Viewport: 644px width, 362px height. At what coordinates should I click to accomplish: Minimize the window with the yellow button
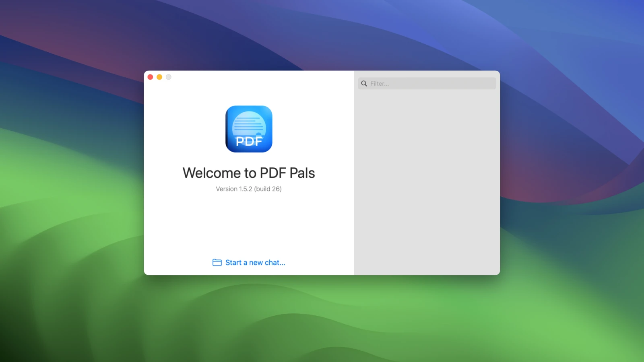point(159,77)
